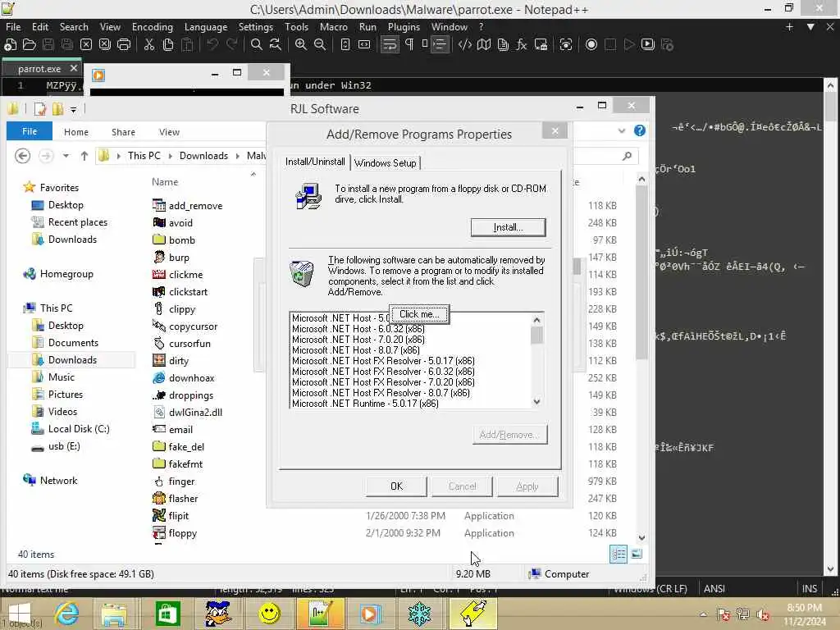Click the XML code tag toolbar icon
840x630 pixels.
pos(464,45)
